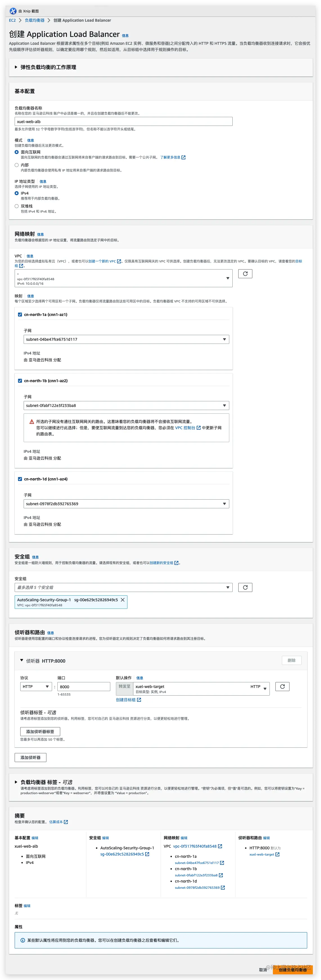Open xuel-web-target summary link
Image resolution: width=321 pixels, height=980 pixels.
261,854
